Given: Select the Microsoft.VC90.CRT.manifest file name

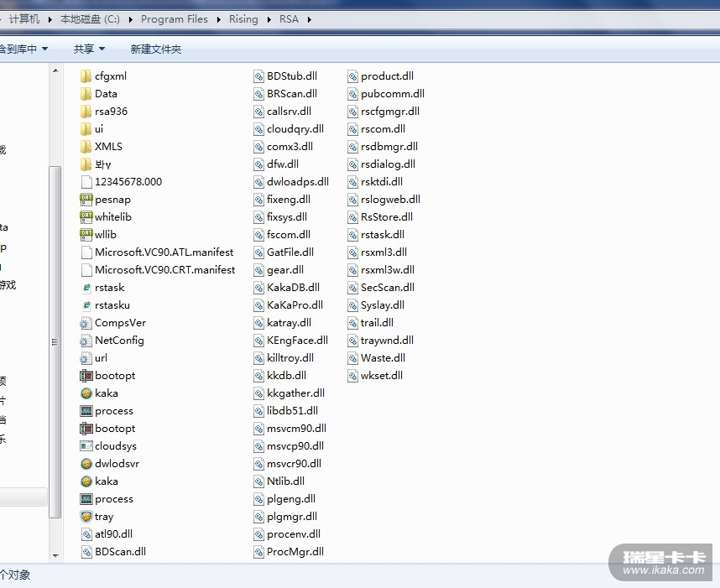Looking at the screenshot, I should pos(164,270).
